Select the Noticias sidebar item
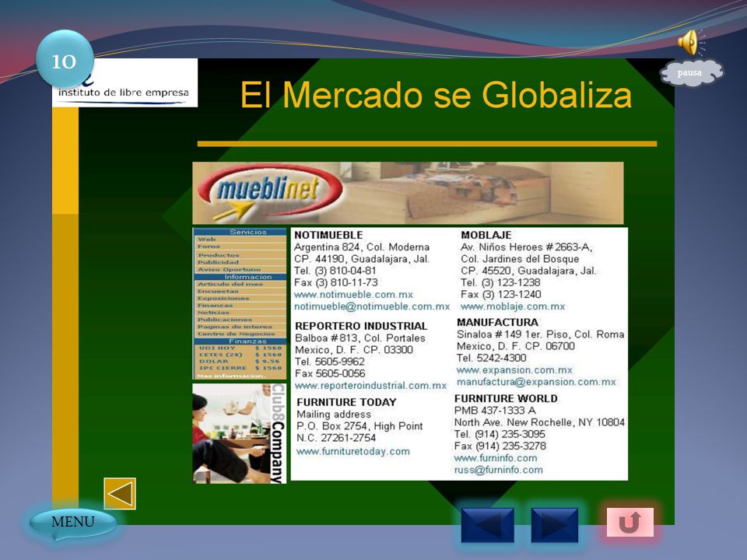 tap(240, 313)
